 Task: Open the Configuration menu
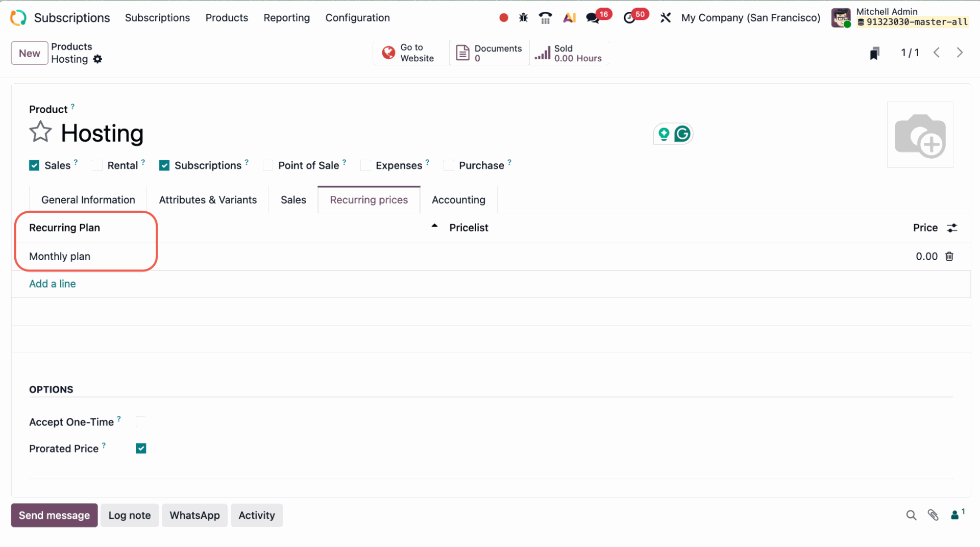click(x=357, y=18)
